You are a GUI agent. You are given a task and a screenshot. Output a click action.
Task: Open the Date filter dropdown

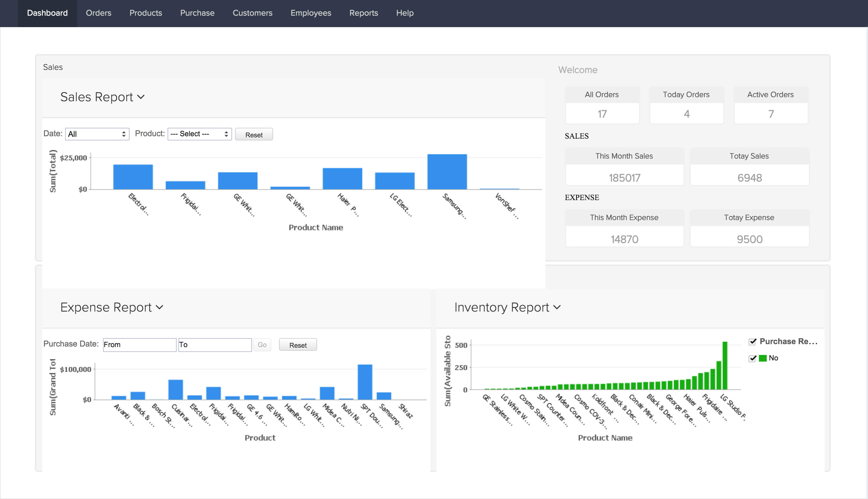[x=97, y=134]
